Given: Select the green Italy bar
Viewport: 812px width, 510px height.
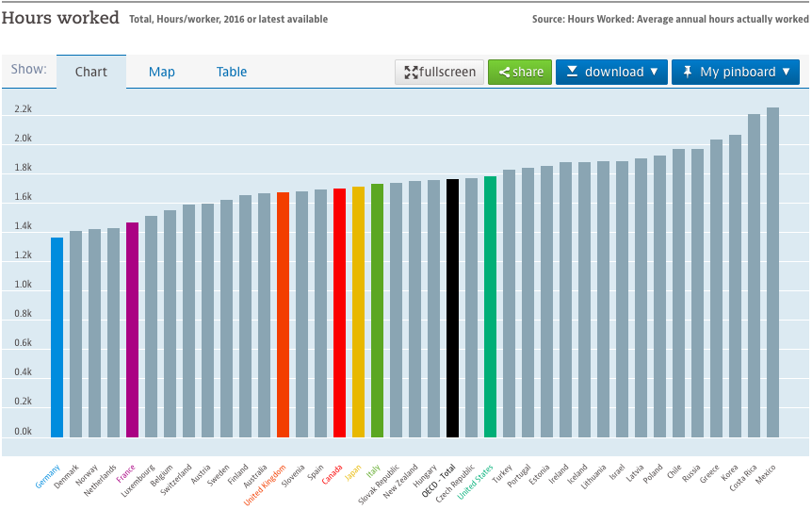Looking at the screenshot, I should (x=378, y=311).
